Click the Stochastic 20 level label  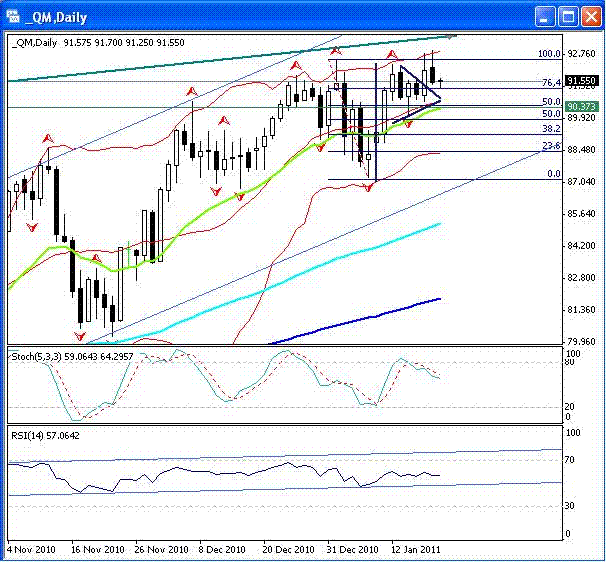[x=570, y=407]
